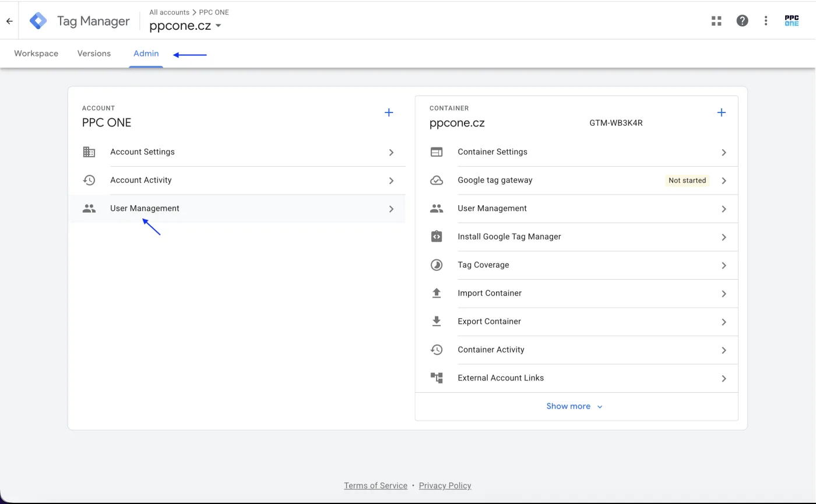This screenshot has width=816, height=504.
Task: Click the GTM-WB3K4R container ID
Action: click(616, 123)
